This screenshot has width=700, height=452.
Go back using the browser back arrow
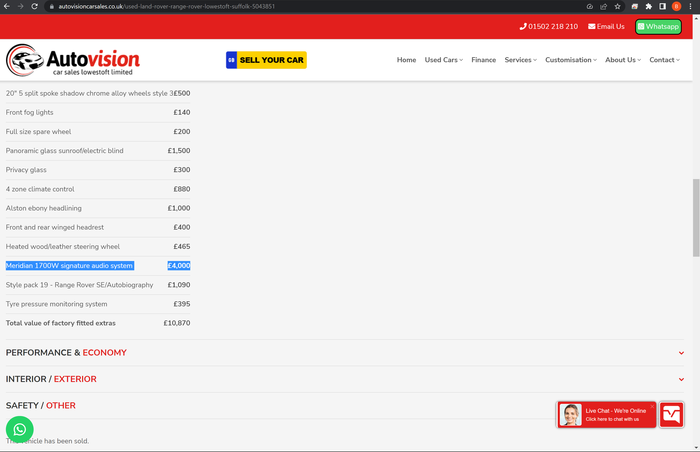click(x=7, y=6)
